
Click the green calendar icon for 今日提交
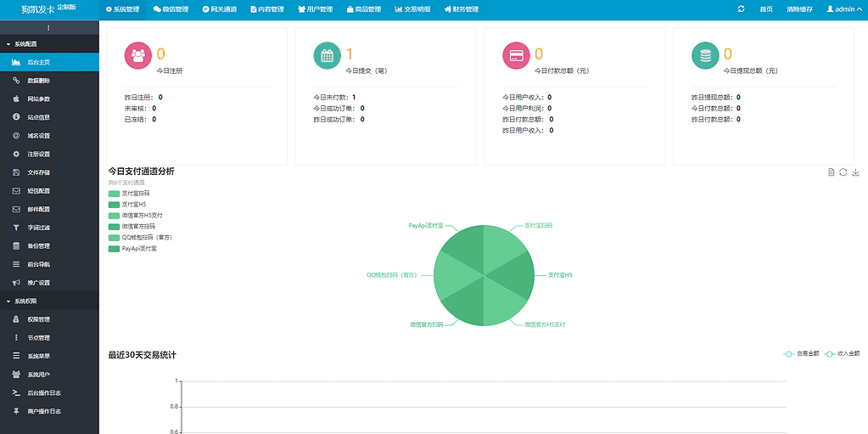pos(326,56)
